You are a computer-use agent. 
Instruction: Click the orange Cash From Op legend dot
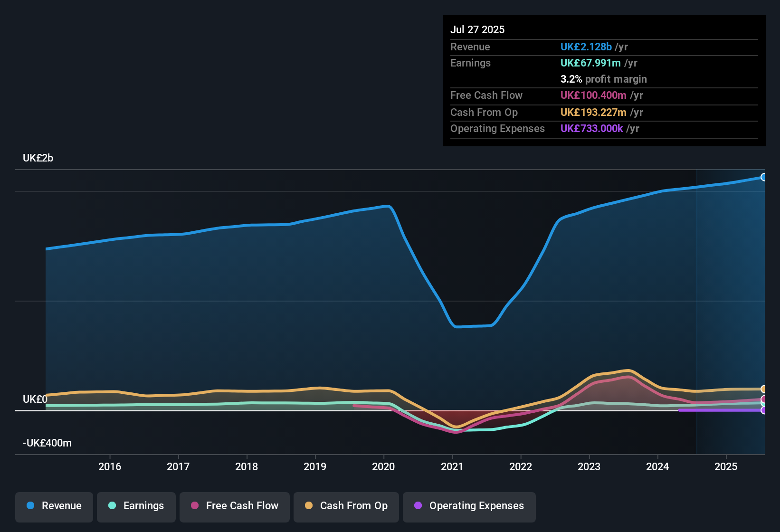[x=309, y=506]
